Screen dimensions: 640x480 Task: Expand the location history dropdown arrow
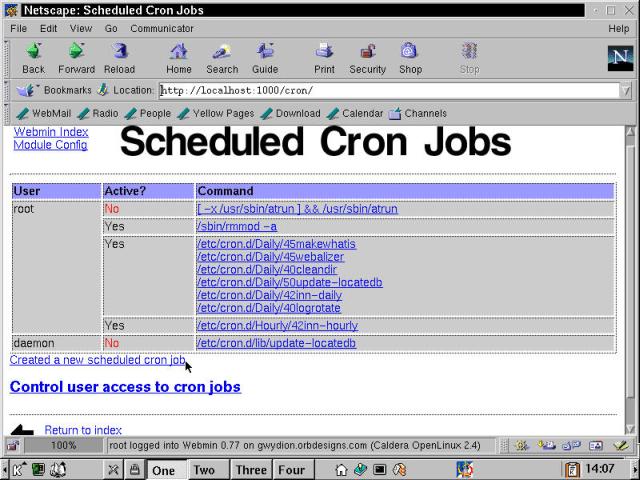click(x=625, y=90)
